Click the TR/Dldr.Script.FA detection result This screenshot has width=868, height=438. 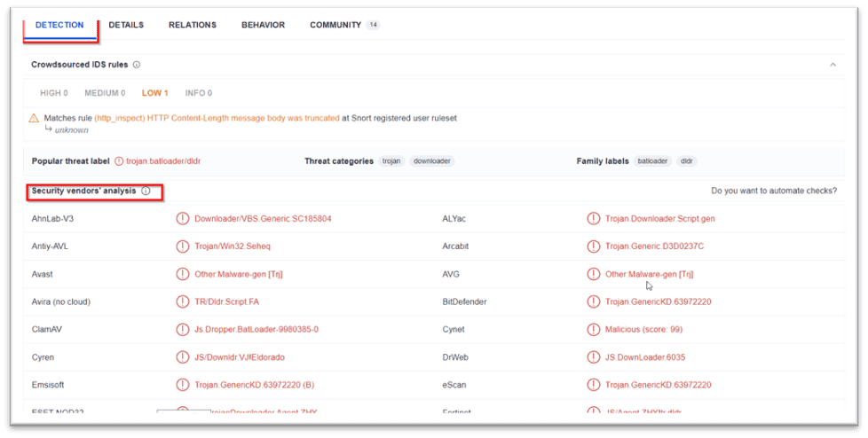tap(227, 301)
